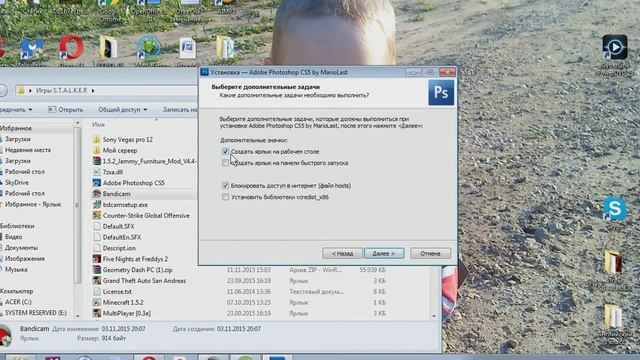This screenshot has width=640, height=360.
Task: Uncheck Блокировать доступ в интернет (файл hosts)
Action: 225,186
